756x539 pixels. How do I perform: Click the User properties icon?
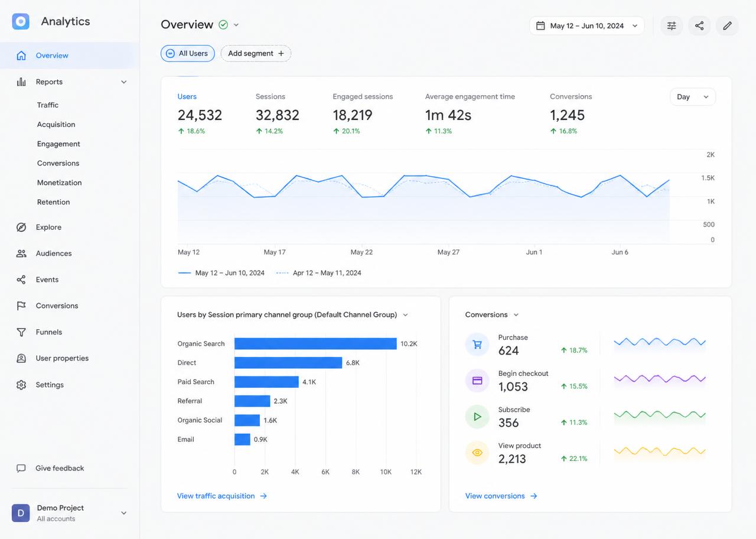21,358
